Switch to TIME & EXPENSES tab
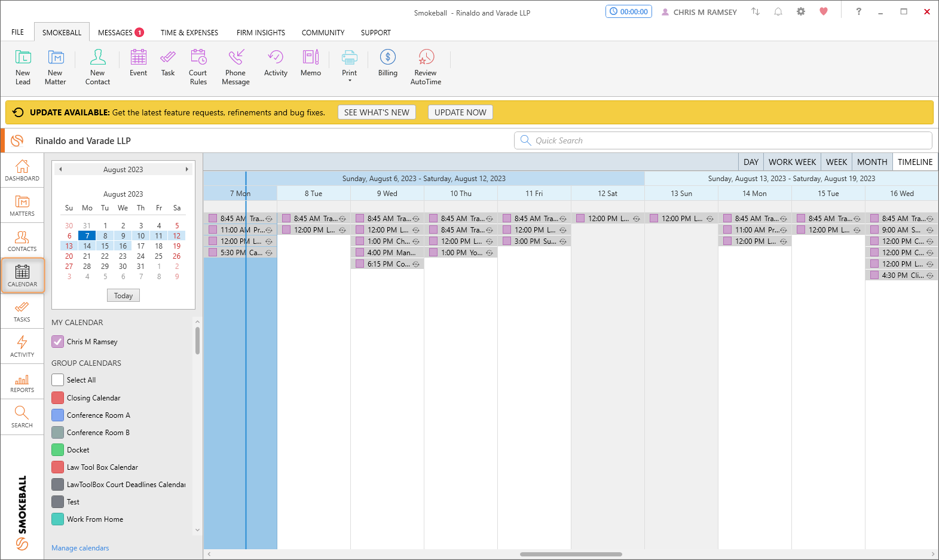 (x=189, y=32)
